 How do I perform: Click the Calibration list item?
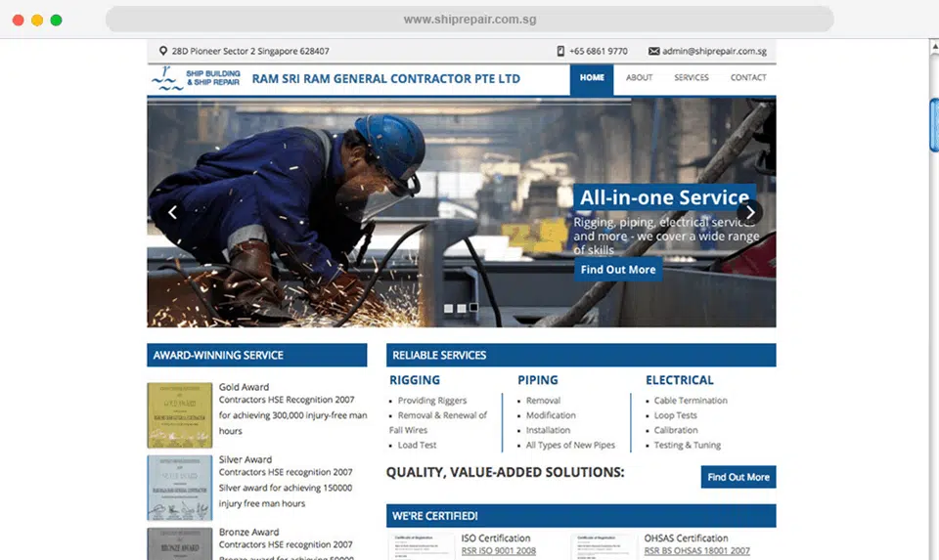click(x=676, y=430)
